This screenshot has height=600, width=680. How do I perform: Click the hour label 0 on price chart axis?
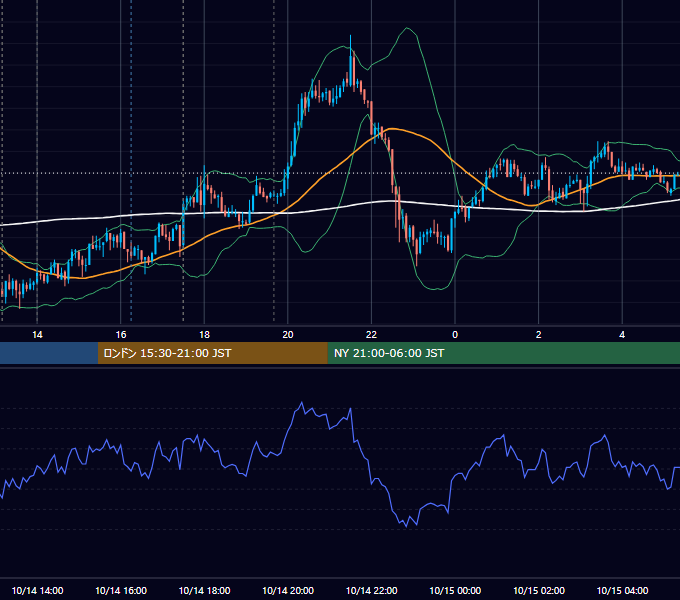pyautogui.click(x=455, y=335)
